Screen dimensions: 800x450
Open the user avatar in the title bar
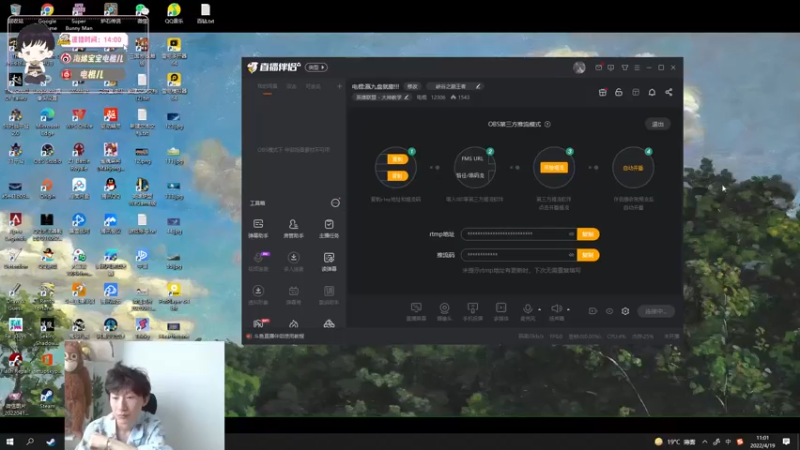[579, 67]
